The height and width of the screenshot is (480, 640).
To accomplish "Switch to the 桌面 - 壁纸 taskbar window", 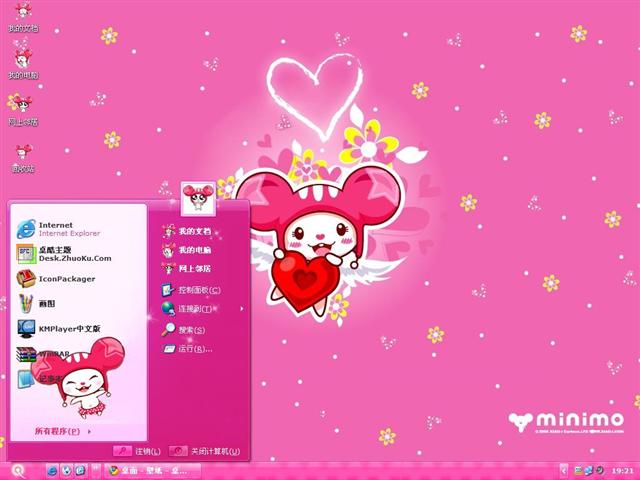I will [153, 471].
